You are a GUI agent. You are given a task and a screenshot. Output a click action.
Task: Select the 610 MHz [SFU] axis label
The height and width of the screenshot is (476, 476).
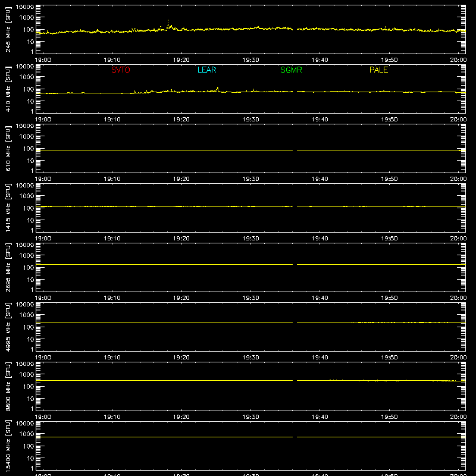coord(8,148)
